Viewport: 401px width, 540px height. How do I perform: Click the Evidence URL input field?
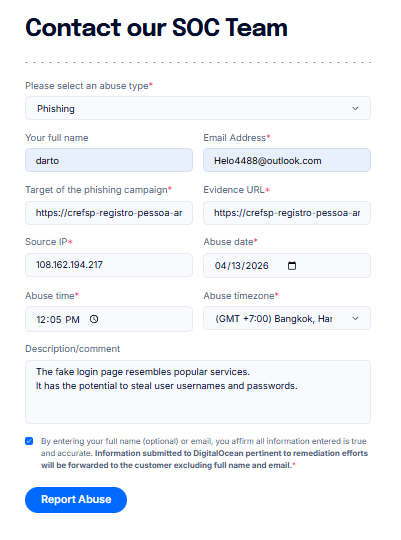pyautogui.click(x=287, y=213)
